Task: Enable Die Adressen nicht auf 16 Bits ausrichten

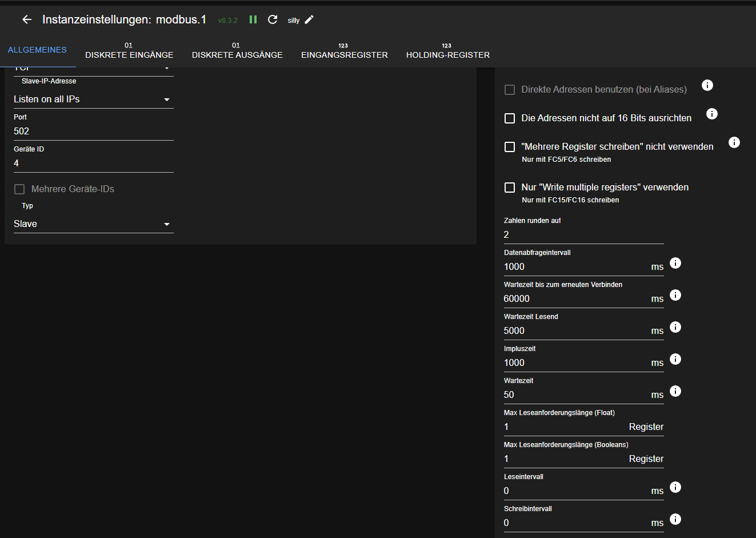Action: click(510, 118)
